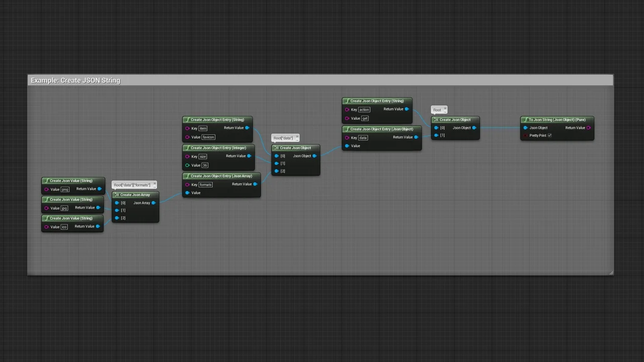Click the Value field containing favicon
This screenshot has width=644, height=362.
pos(208,137)
